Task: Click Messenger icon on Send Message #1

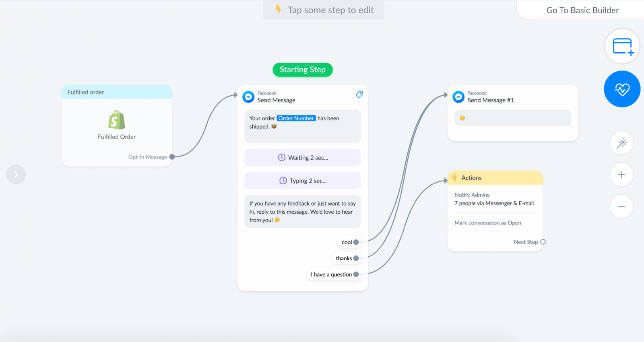Action: 458,97
